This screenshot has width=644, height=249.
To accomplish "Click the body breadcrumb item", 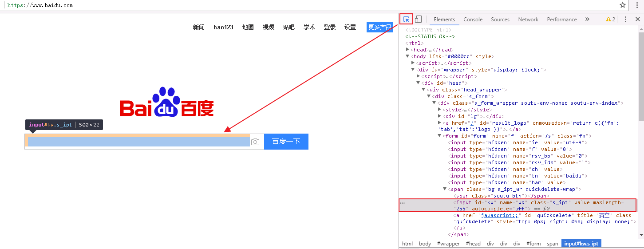I will (x=425, y=244).
